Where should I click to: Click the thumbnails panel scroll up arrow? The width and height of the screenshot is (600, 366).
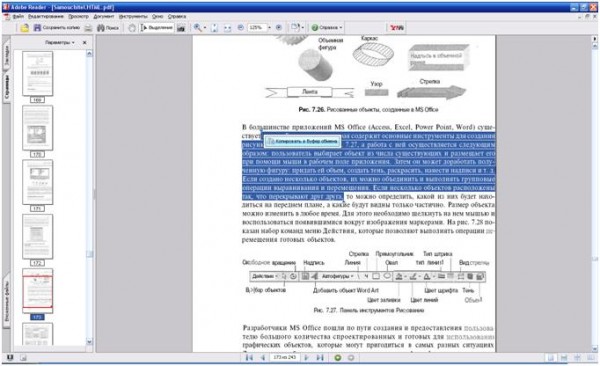[x=89, y=54]
